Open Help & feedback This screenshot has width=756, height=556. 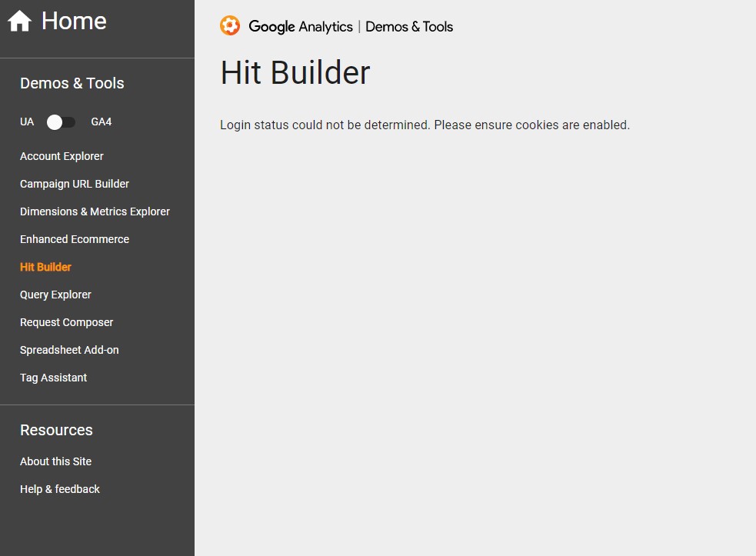coord(59,489)
